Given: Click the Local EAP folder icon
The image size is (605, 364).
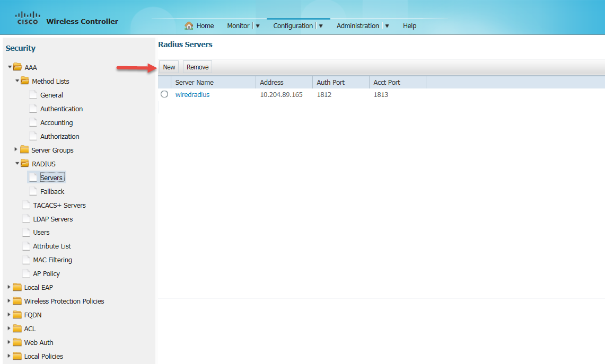Looking at the screenshot, I should click(x=17, y=287).
